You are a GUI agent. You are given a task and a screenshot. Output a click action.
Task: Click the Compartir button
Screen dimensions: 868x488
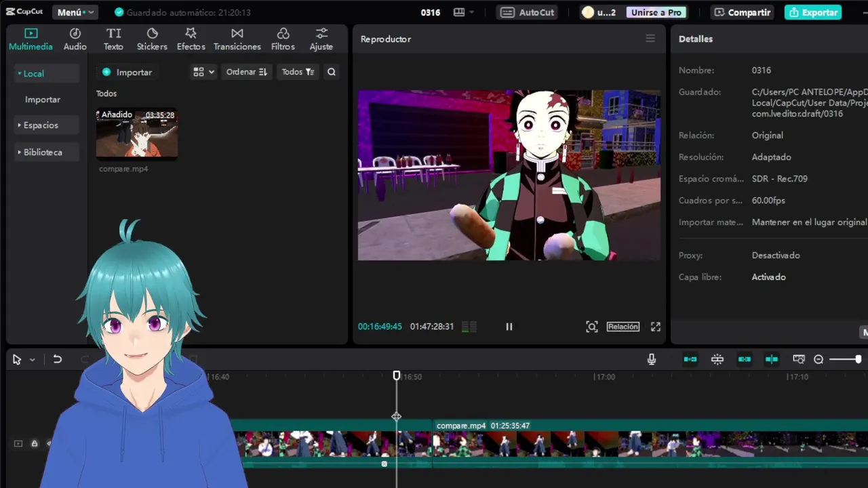[742, 12]
